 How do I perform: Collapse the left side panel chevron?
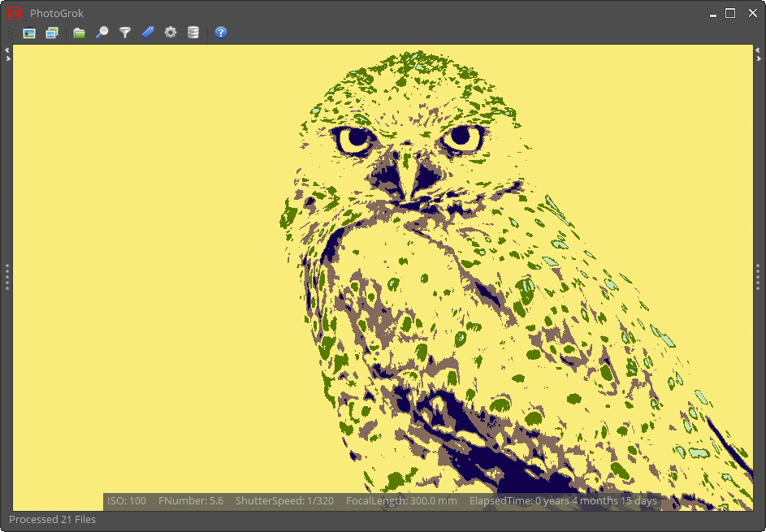6,51
